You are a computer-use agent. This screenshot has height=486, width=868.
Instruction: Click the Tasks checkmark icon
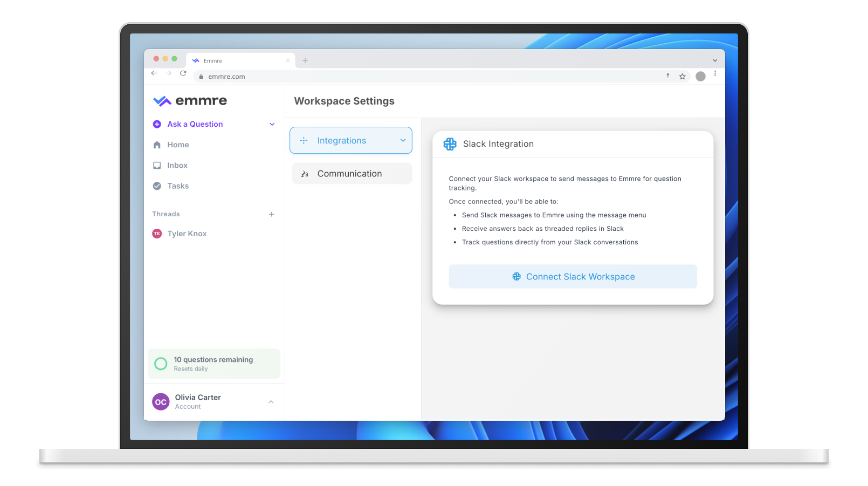(x=157, y=186)
